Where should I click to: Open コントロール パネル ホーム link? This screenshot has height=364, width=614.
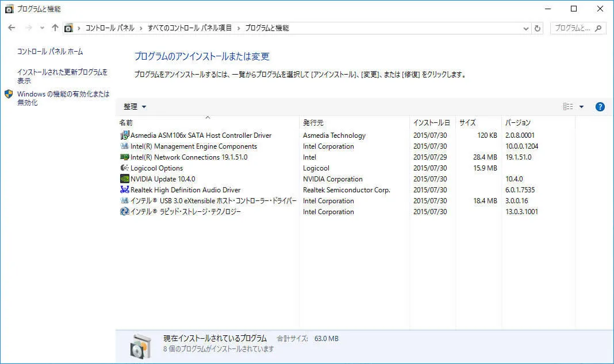tap(50, 52)
